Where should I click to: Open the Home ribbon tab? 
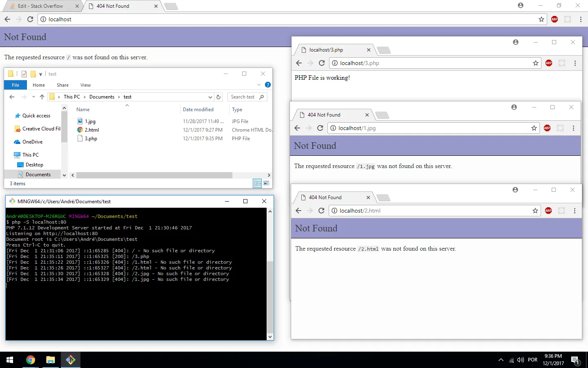click(39, 85)
